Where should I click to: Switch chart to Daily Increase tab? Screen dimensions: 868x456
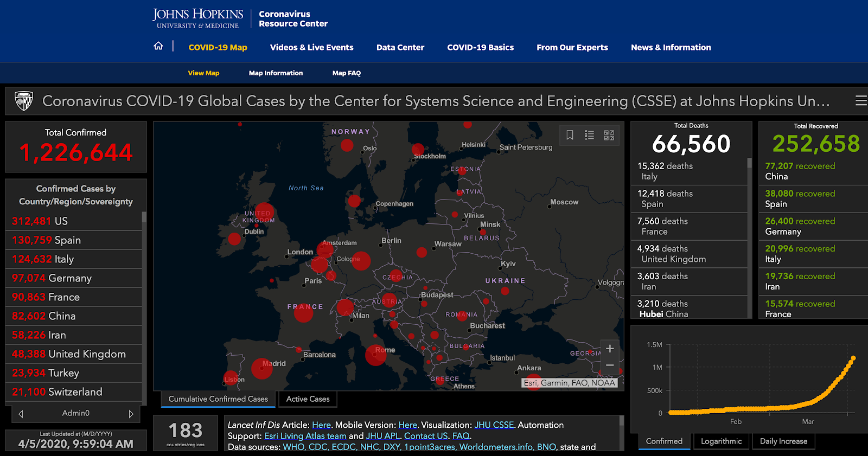coord(783,441)
